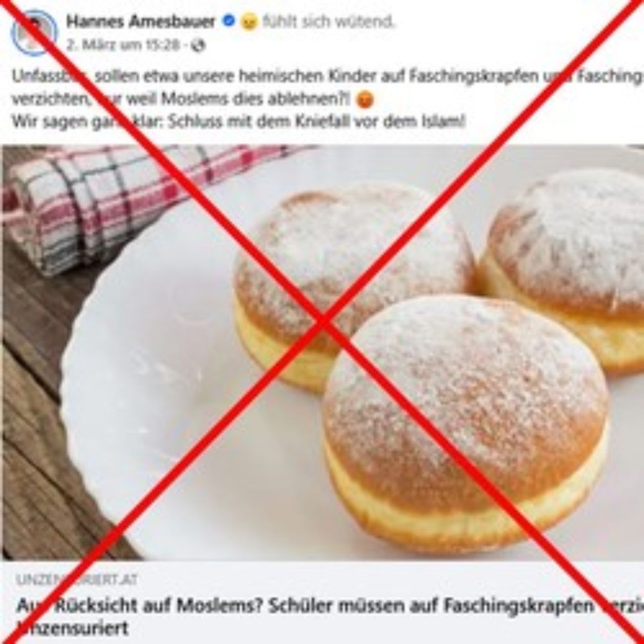
Task: Open Hannes Amesbauer's profile picture
Action: point(35,32)
